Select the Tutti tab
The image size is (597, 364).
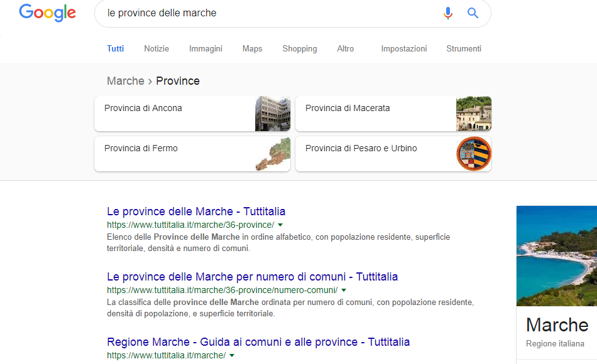116,49
